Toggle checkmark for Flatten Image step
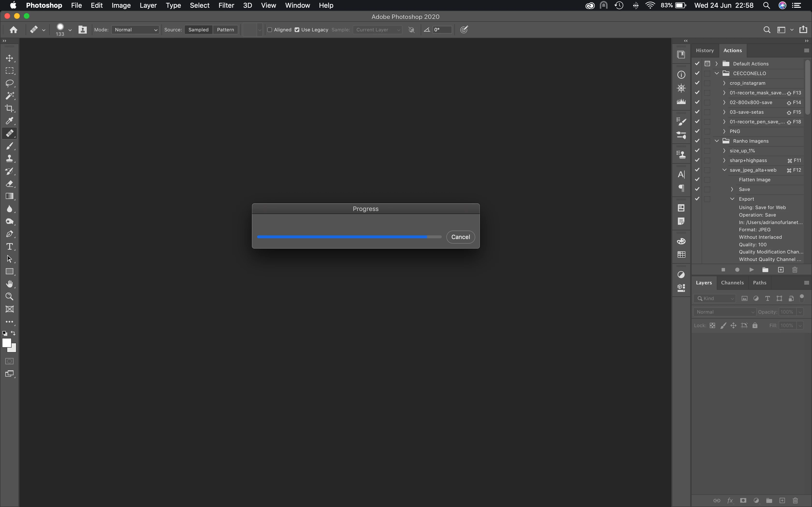 pyautogui.click(x=697, y=180)
